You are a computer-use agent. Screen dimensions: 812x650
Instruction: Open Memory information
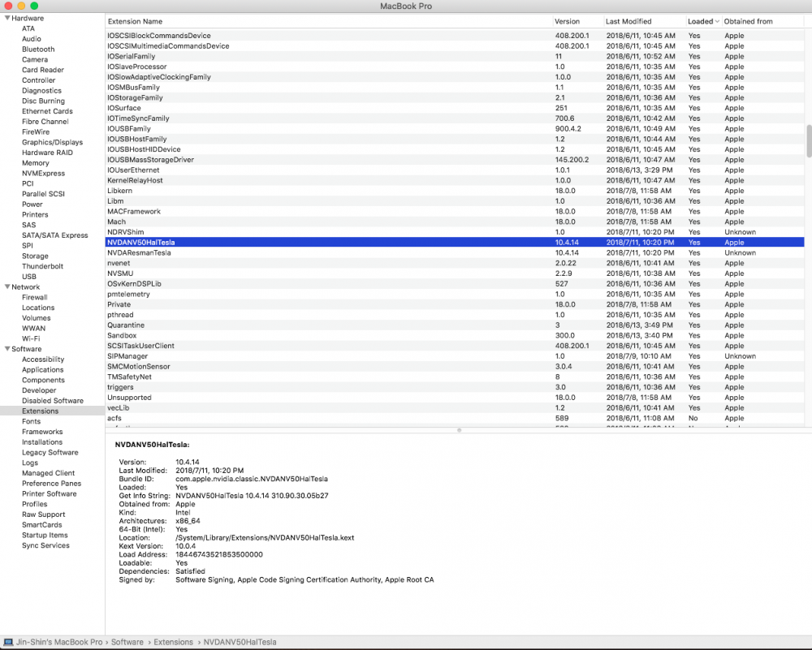coord(36,163)
